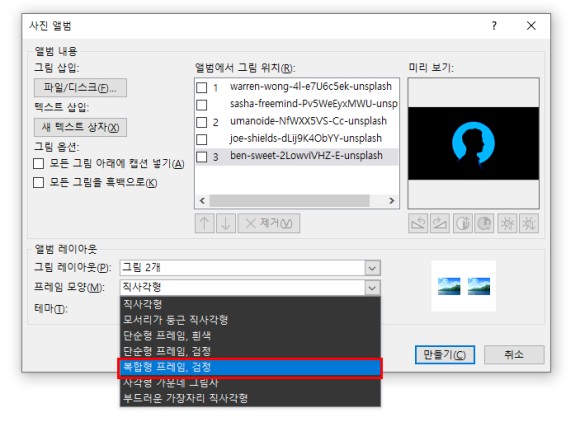The height and width of the screenshot is (422, 580).
Task: Check the joe-shields picture checkbox
Action: pos(202,139)
